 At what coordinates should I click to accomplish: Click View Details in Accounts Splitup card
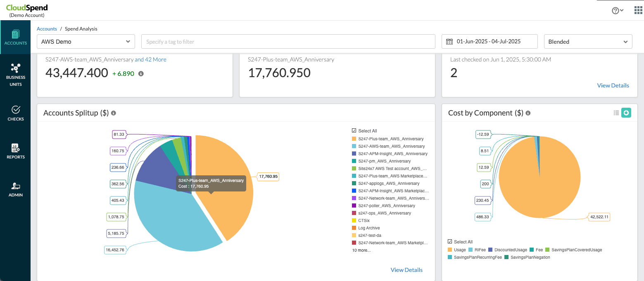click(406, 270)
